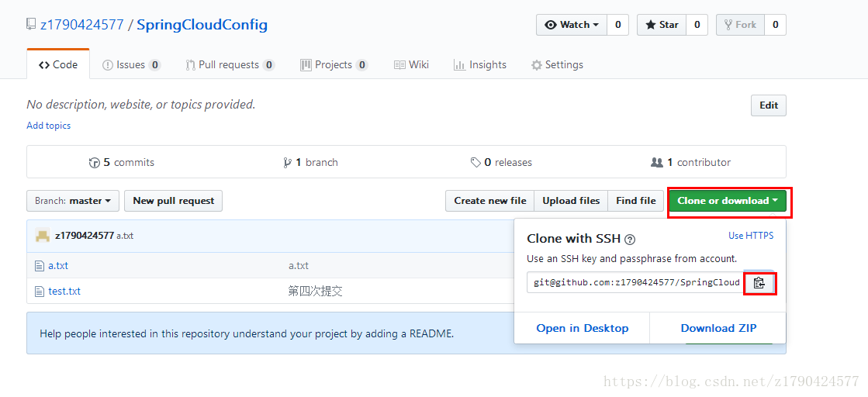Open the Watch dropdown button
Screen dimensions: 868x397
click(572, 25)
